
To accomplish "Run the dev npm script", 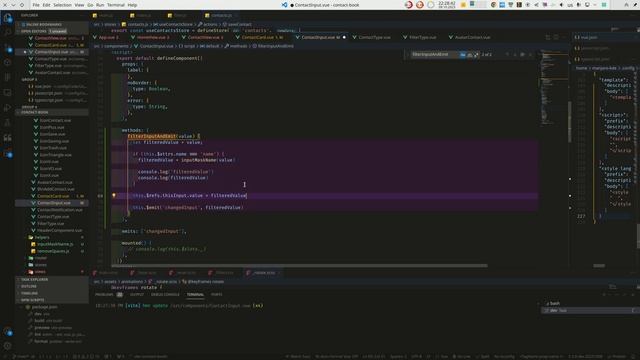I will (52, 314).
